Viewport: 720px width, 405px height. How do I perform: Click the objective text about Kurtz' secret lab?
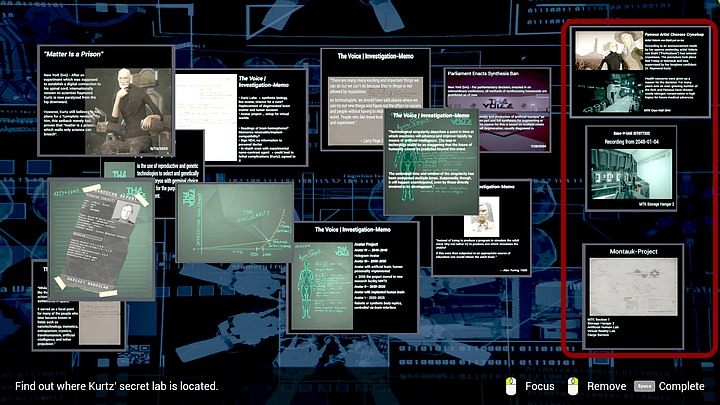coord(116,386)
